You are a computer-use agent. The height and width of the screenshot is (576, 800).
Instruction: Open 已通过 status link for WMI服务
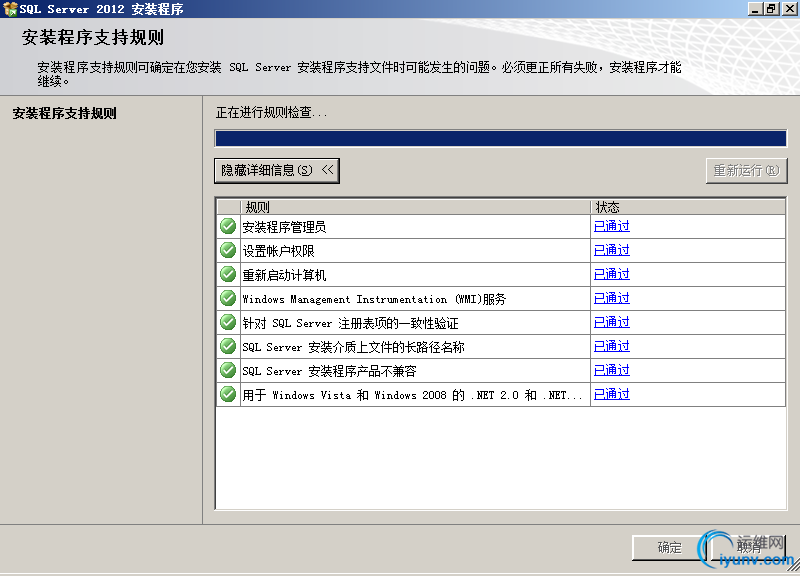pyautogui.click(x=612, y=298)
